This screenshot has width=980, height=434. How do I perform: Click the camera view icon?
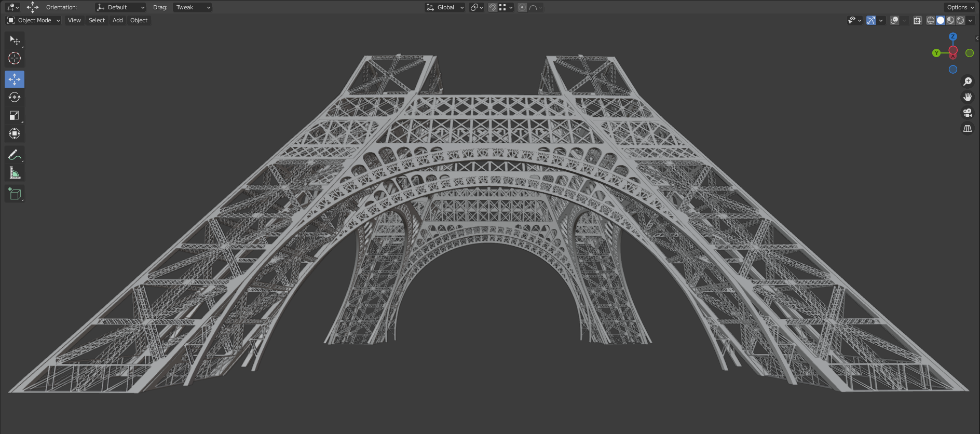point(968,113)
